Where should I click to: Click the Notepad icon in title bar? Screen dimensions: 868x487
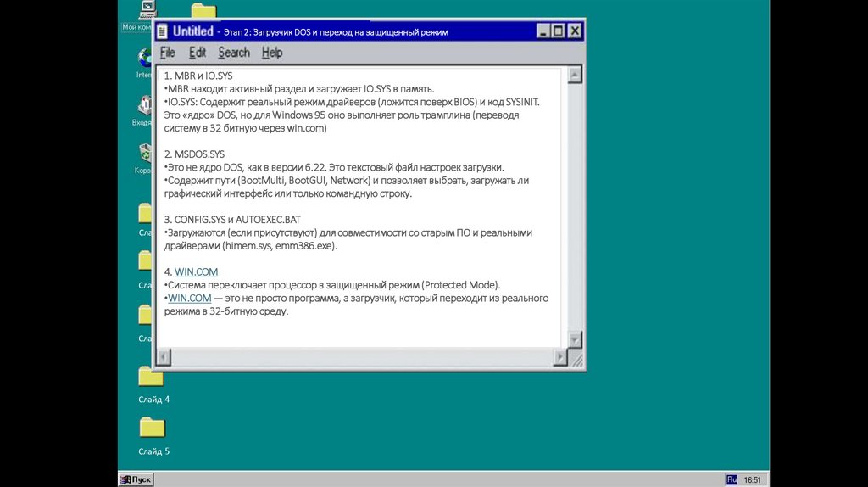point(162,31)
